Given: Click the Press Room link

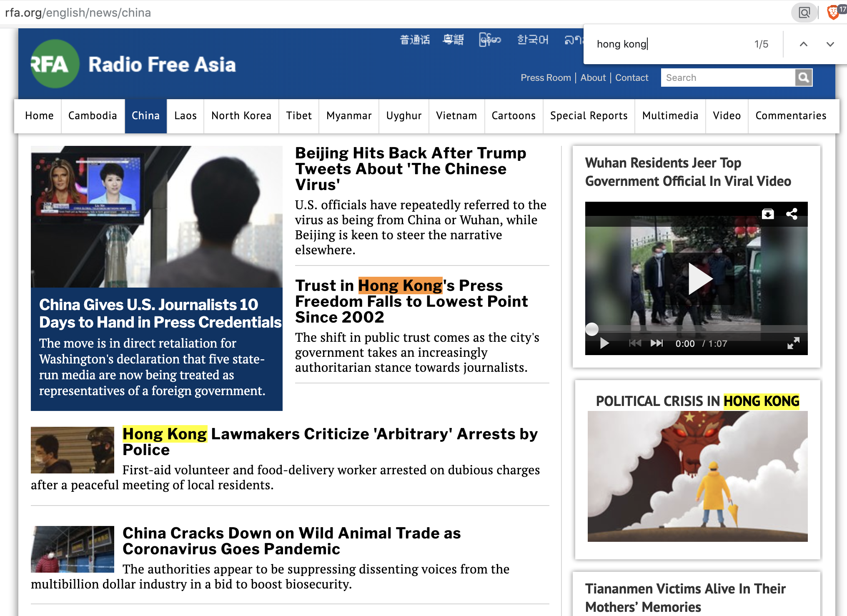Looking at the screenshot, I should point(545,78).
